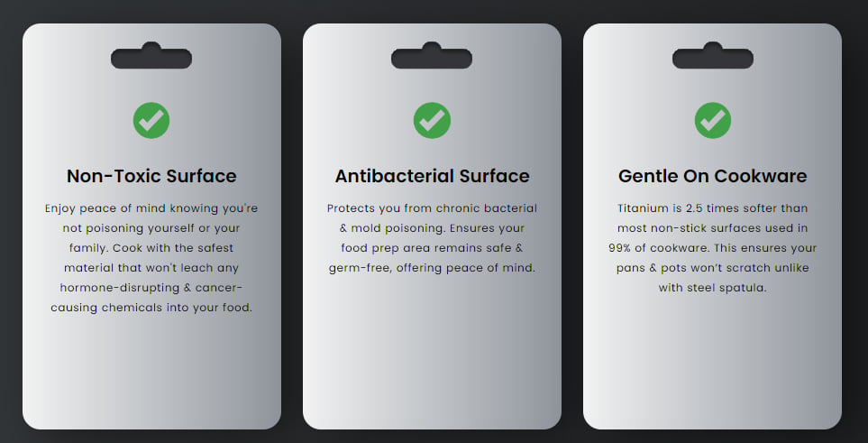
Task: Click hanger slot cutout on Non-Toxic Surface card
Action: pos(151,59)
